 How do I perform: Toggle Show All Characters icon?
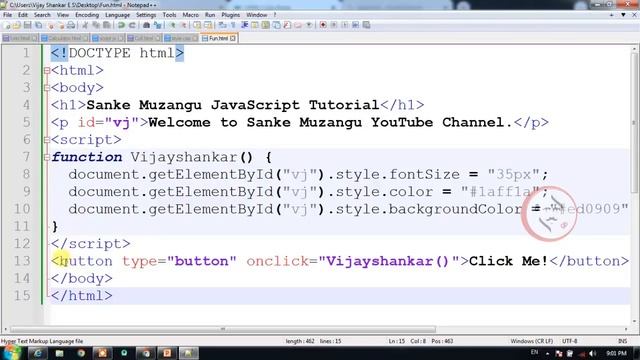point(233,25)
